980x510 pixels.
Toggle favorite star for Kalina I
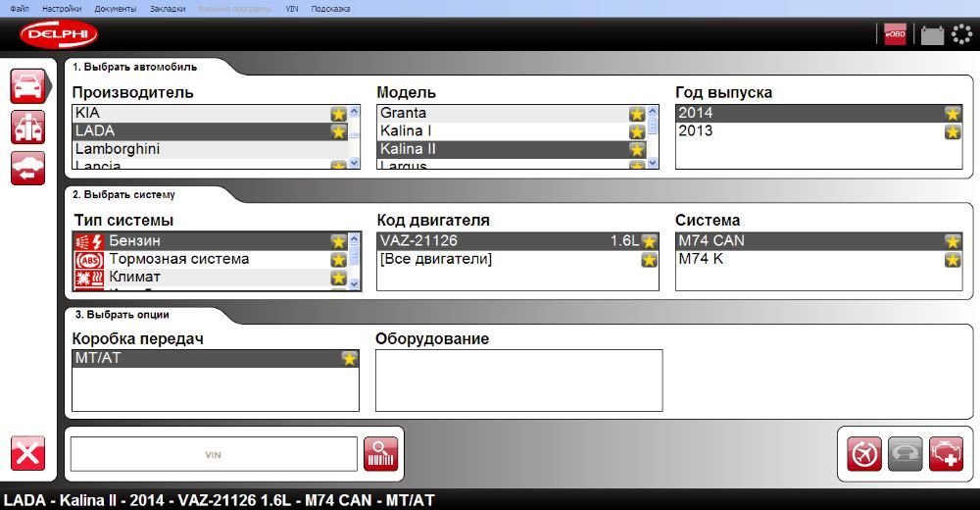click(x=637, y=132)
